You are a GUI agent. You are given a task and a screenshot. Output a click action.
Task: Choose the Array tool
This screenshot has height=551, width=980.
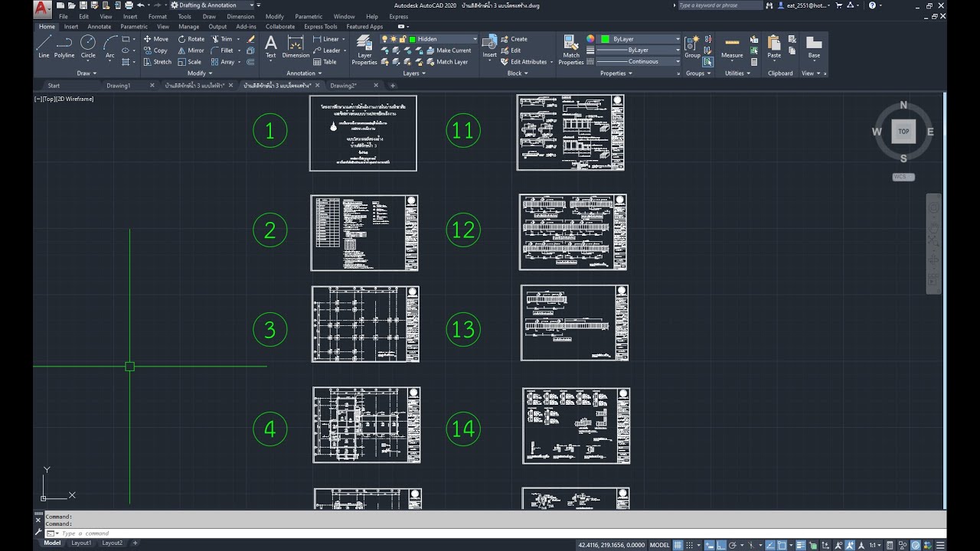point(224,62)
